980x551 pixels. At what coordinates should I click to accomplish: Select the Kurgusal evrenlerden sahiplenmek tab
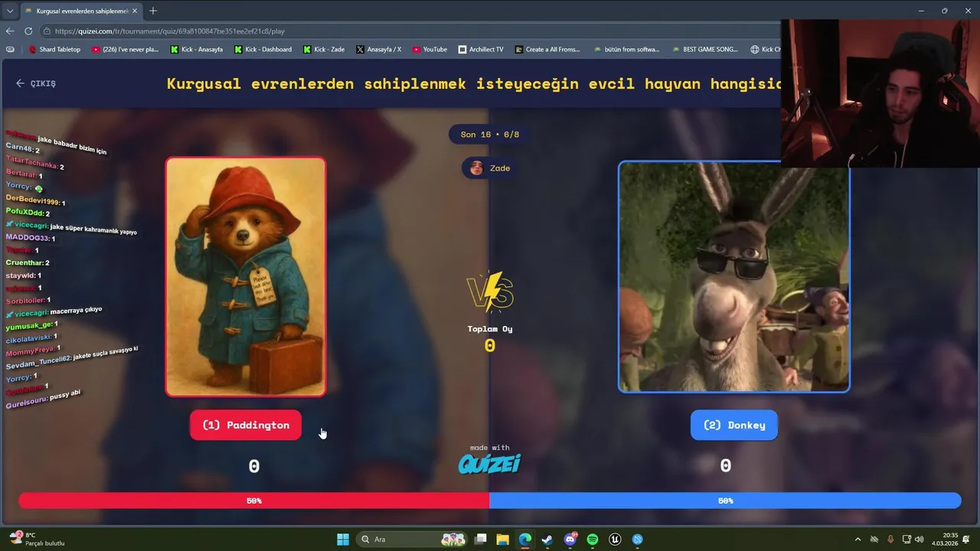[80, 11]
